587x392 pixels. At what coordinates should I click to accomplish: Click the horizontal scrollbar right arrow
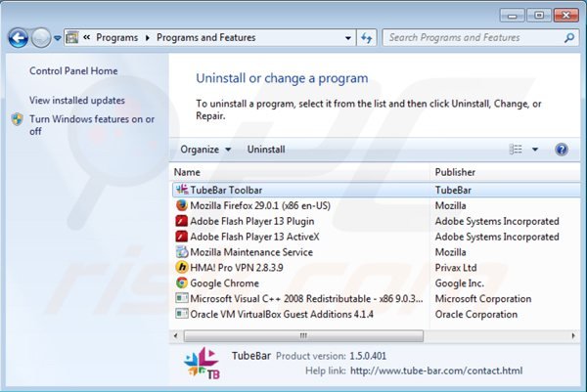click(573, 336)
